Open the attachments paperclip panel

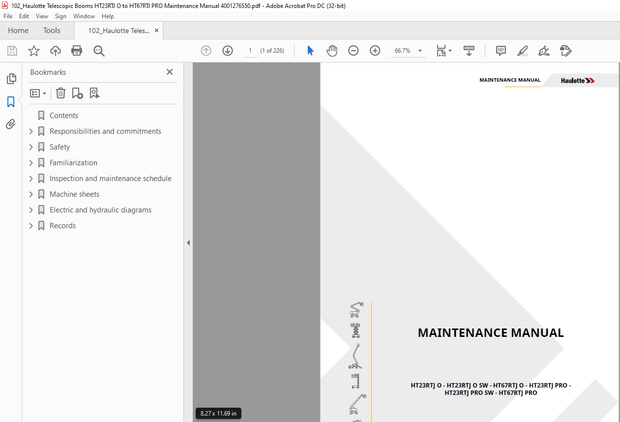click(x=11, y=124)
